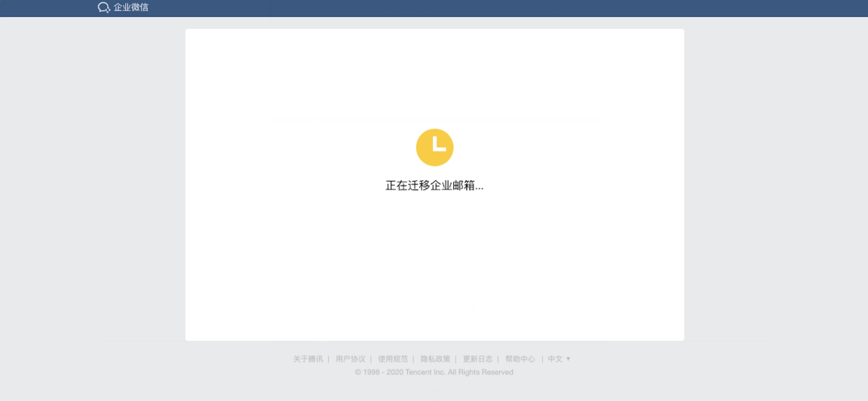Click the All Rights Reserved text
Screen dimensions: 868x401
(480, 372)
